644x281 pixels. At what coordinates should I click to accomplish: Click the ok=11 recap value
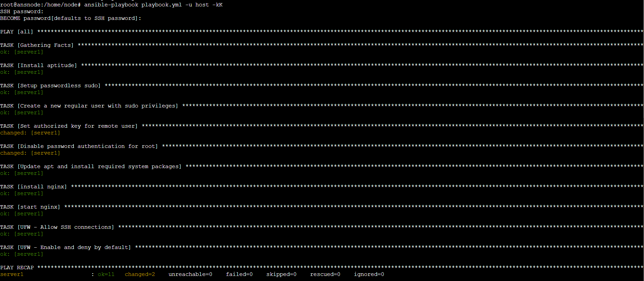point(106,274)
